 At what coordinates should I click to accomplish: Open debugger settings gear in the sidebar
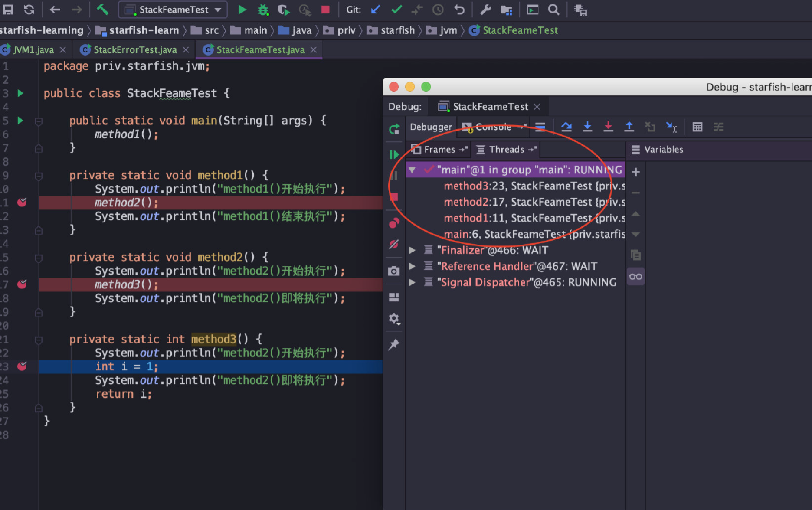click(394, 319)
